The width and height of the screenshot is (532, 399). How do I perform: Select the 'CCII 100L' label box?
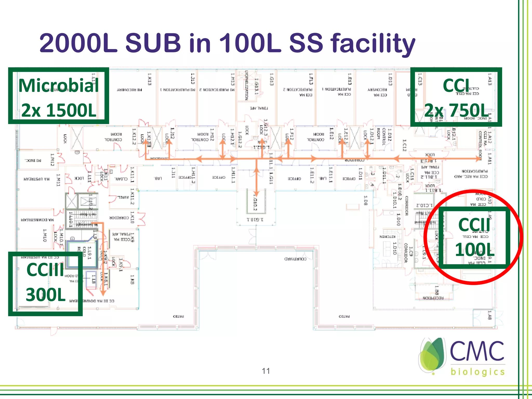tap(474, 238)
